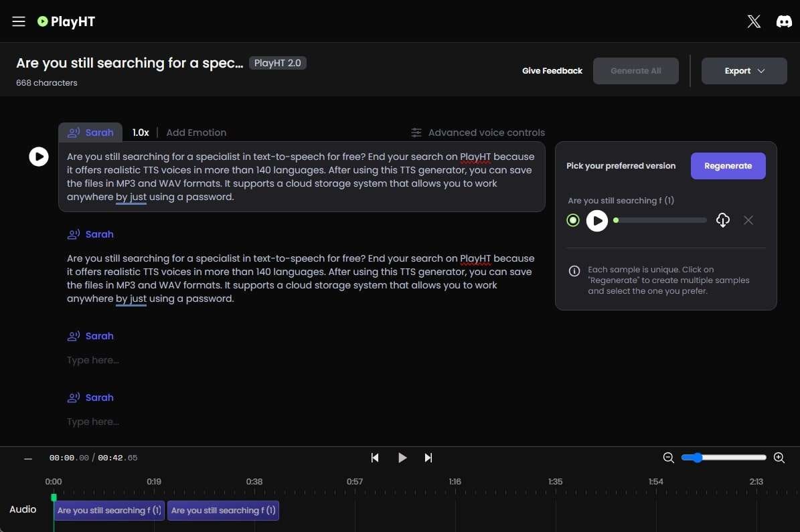This screenshot has height=532, width=800.
Task: Select the highlighted Sarah voice tab
Action: click(x=90, y=132)
